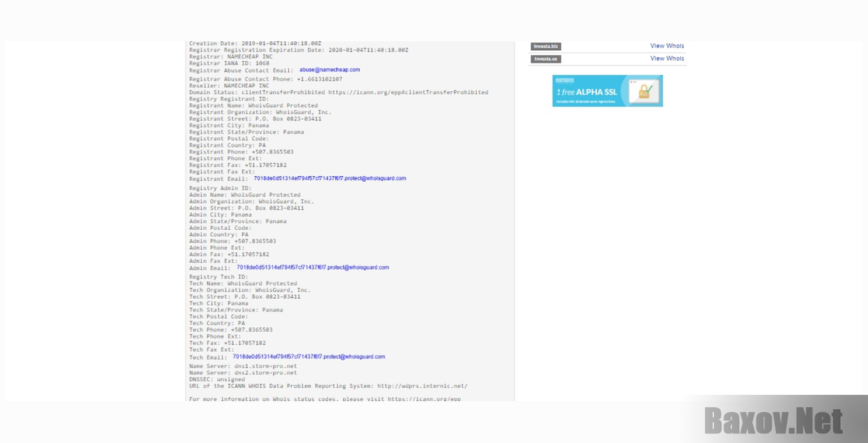Click "Tech Country: PA"
This screenshot has width=868, height=443.
pos(217,323)
